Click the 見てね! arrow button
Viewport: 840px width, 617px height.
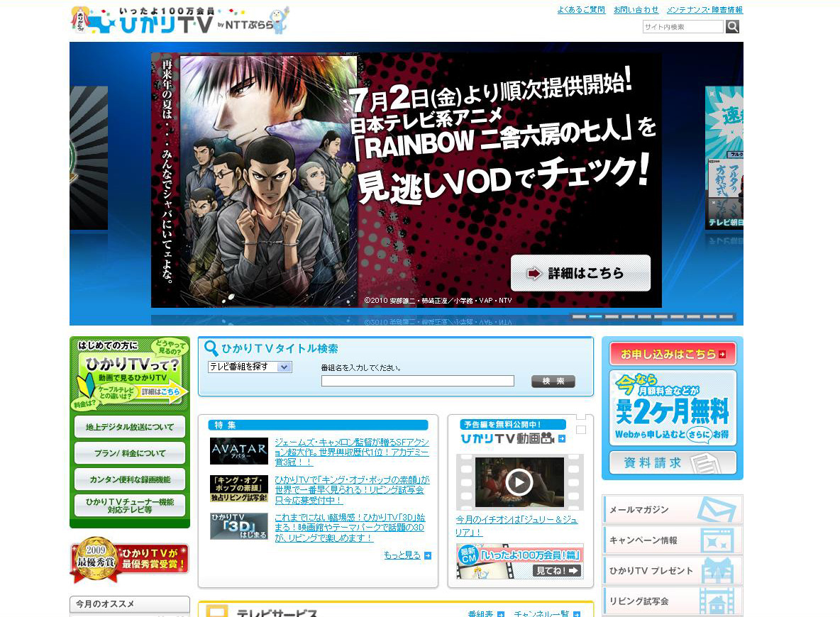tap(557, 571)
